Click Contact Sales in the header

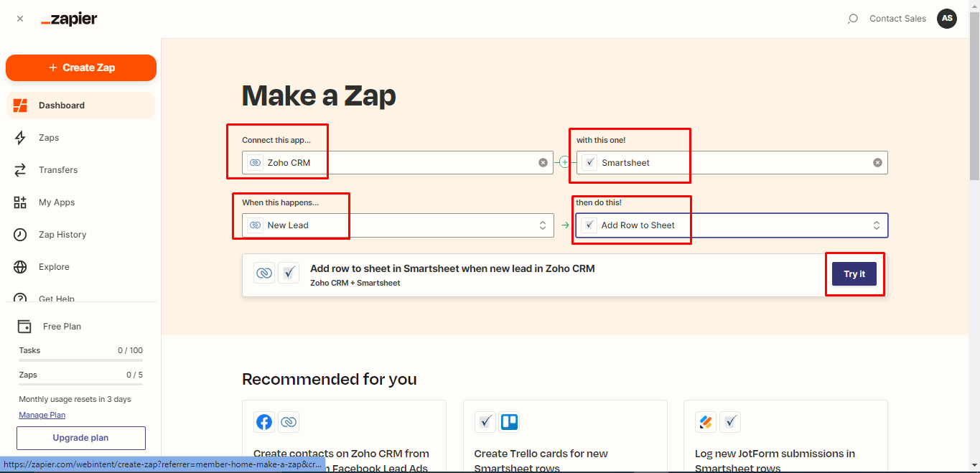coord(898,19)
